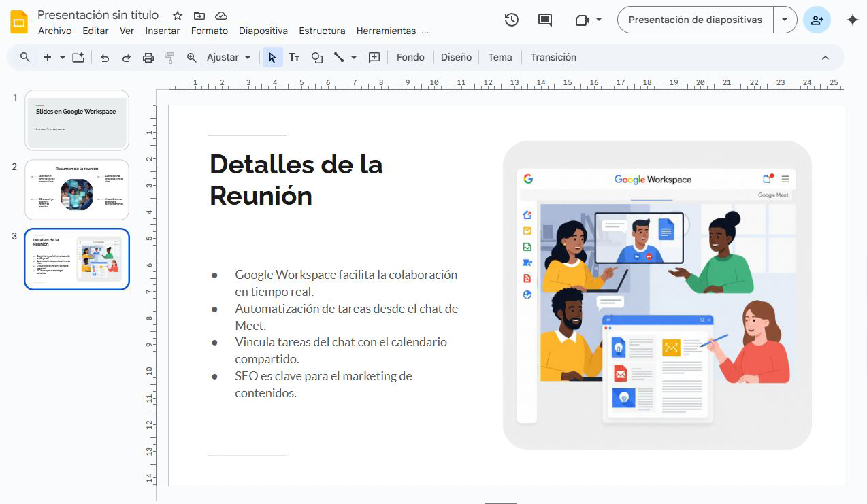Open the Meet camera dropdown arrow
The image size is (867, 504).
pos(599,20)
